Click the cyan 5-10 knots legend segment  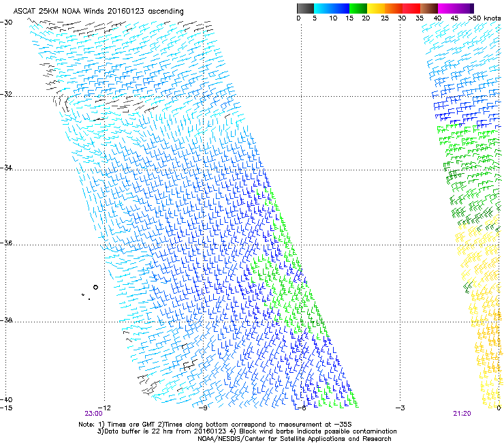[323, 8]
